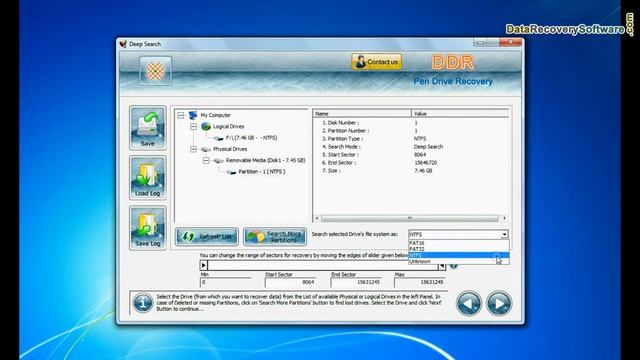Click the left slider handle of sector range

click(204, 266)
